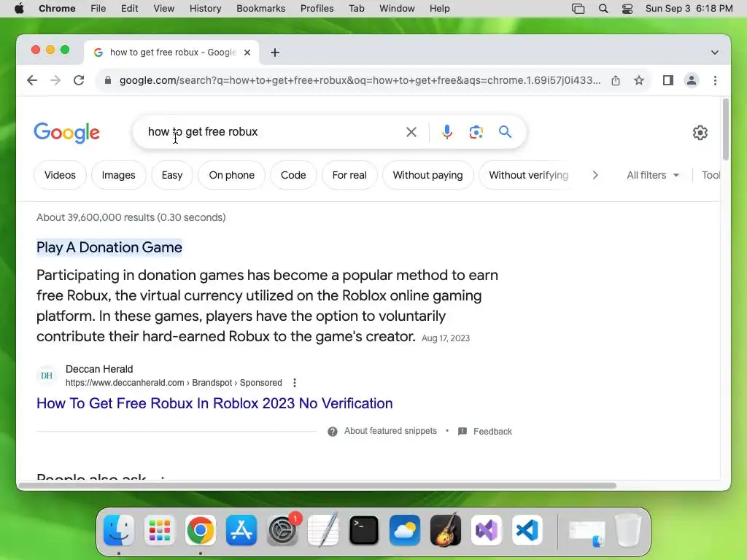Click the Deccan Herald site name

99,369
